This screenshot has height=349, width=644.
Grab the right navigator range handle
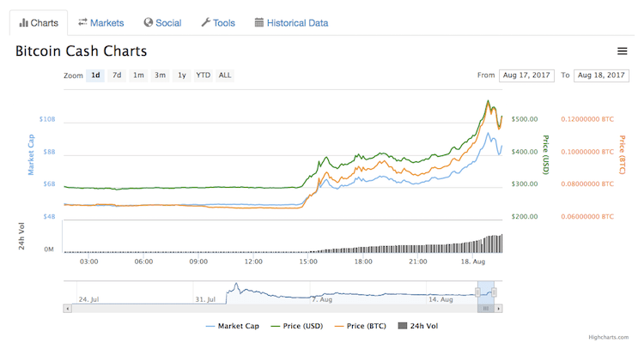[494, 292]
